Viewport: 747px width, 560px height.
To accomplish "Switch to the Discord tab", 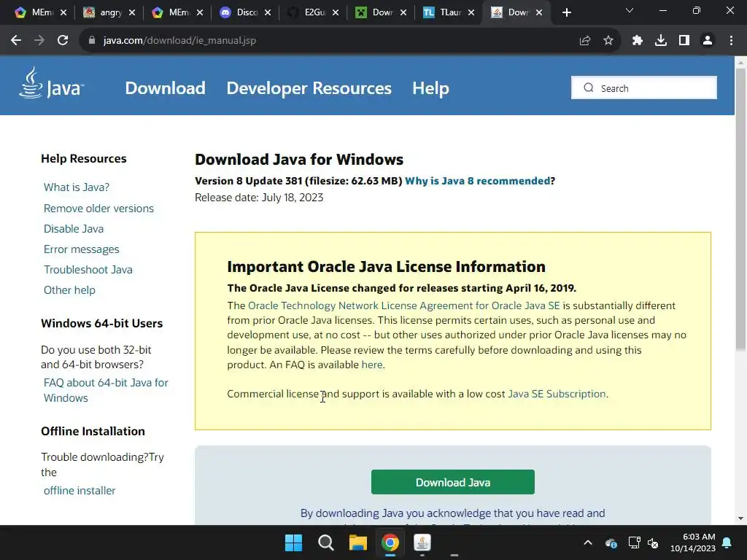I will pyautogui.click(x=244, y=13).
